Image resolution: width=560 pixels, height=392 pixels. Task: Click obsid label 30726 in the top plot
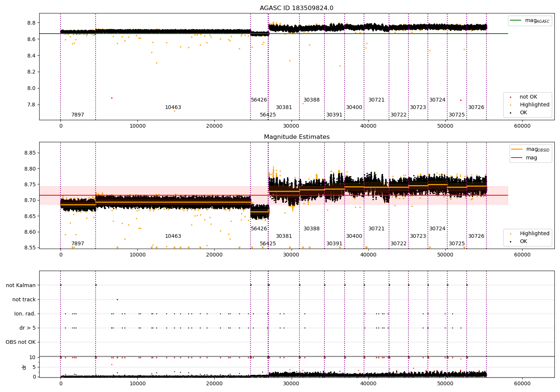click(x=476, y=108)
